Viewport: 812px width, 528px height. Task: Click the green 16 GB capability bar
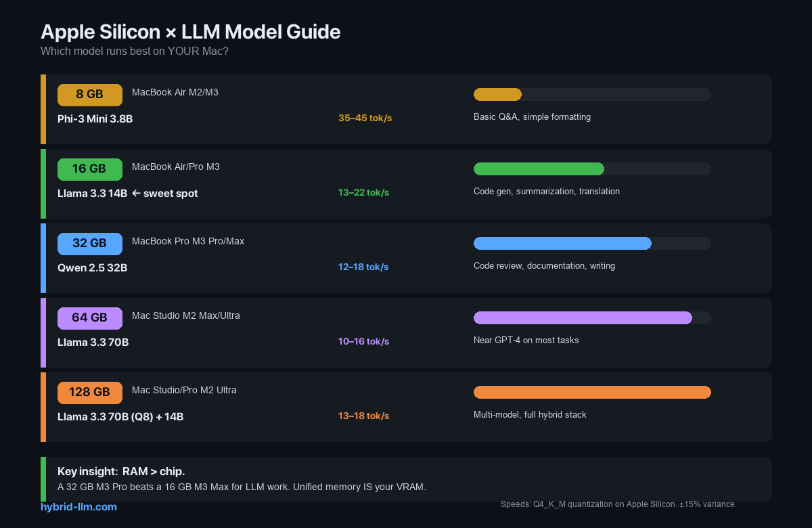tap(539, 169)
